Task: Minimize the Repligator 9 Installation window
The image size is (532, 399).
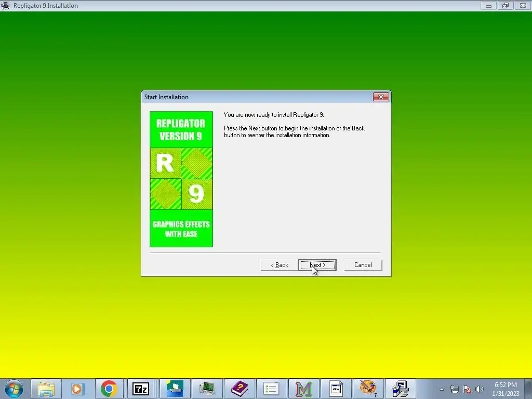Action: (488, 5)
